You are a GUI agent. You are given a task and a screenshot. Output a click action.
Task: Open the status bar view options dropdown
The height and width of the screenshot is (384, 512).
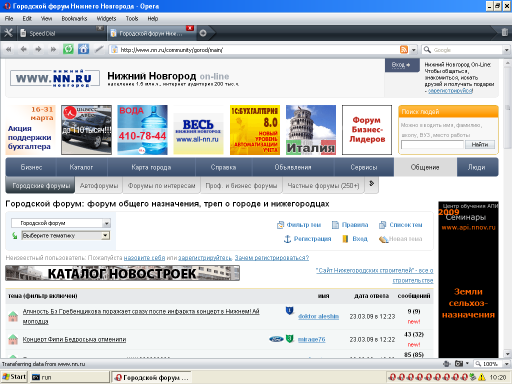click(467, 364)
